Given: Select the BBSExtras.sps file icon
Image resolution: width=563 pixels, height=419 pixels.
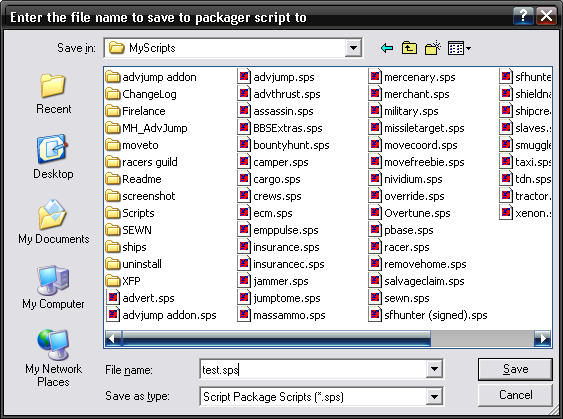Looking at the screenshot, I should (x=244, y=128).
